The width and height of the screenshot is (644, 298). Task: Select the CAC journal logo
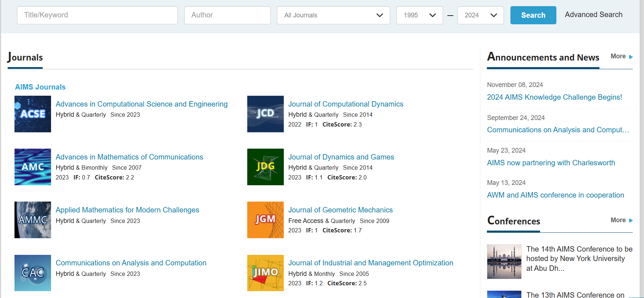(33, 273)
